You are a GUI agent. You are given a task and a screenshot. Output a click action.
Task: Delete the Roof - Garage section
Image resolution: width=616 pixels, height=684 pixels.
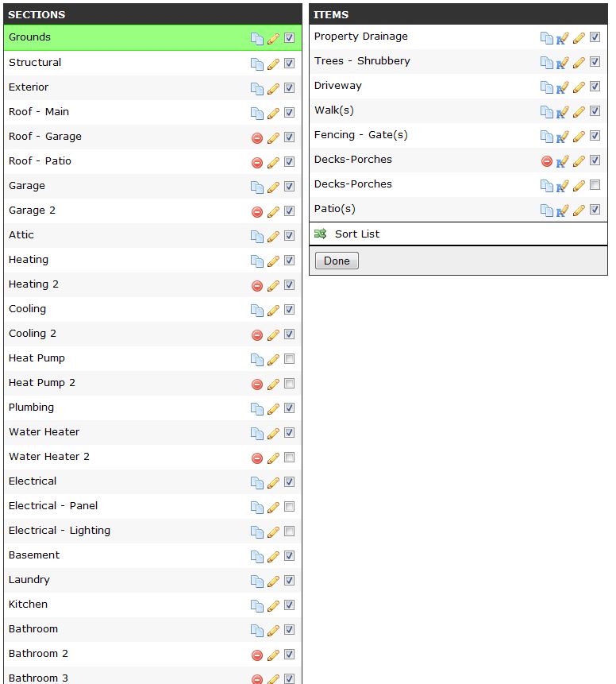point(257,138)
